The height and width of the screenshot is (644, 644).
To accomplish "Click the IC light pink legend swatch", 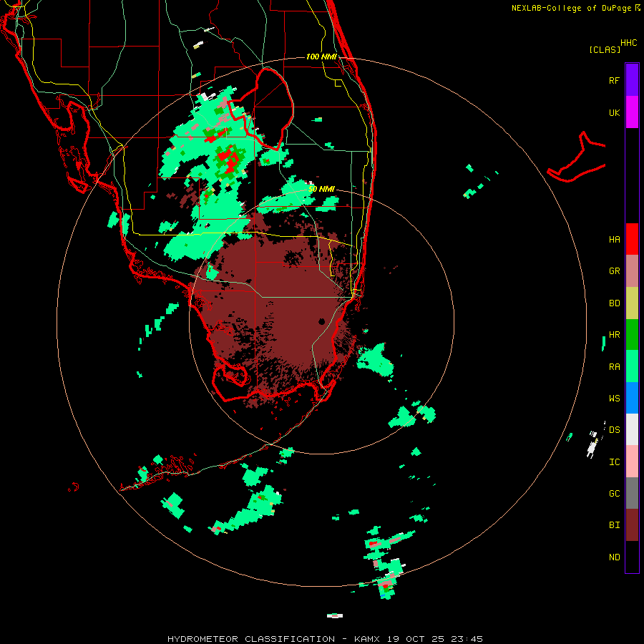I will click(x=632, y=462).
